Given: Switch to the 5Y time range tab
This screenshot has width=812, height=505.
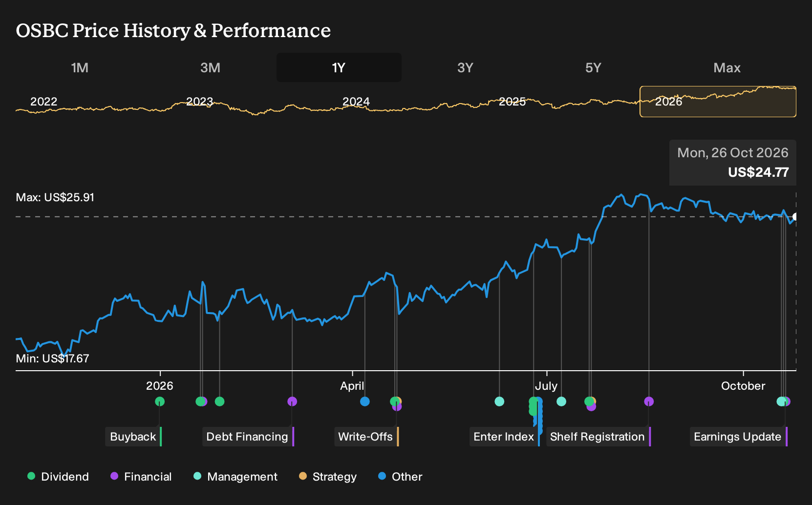Looking at the screenshot, I should pyautogui.click(x=593, y=67).
